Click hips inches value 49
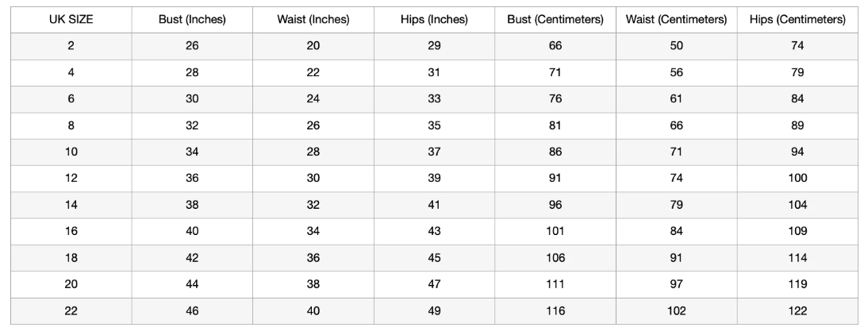This screenshot has width=868, height=335. coord(434,311)
